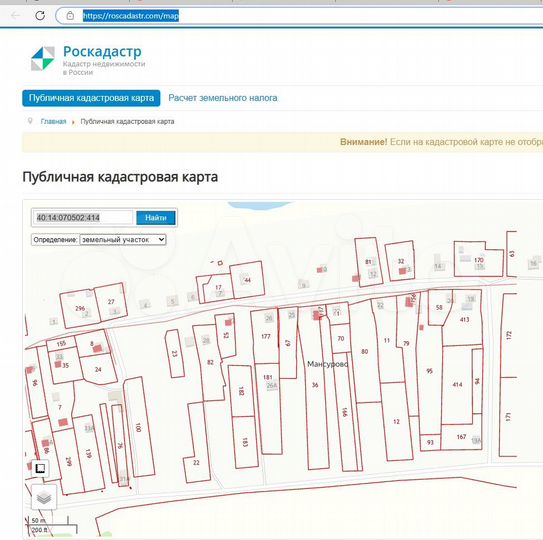Go back with the browser back arrow
The width and height of the screenshot is (543, 540).
pos(15,16)
